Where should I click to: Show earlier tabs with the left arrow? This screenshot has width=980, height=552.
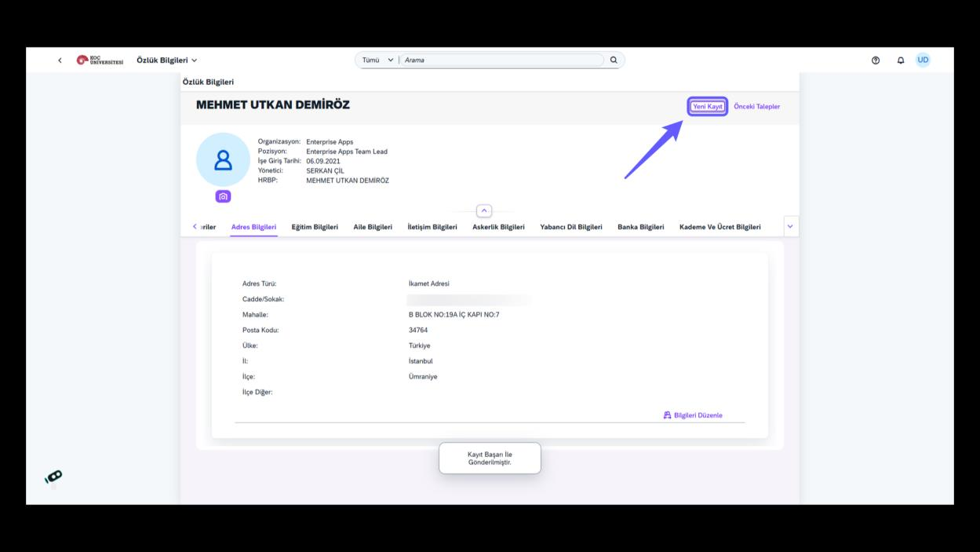pyautogui.click(x=195, y=227)
